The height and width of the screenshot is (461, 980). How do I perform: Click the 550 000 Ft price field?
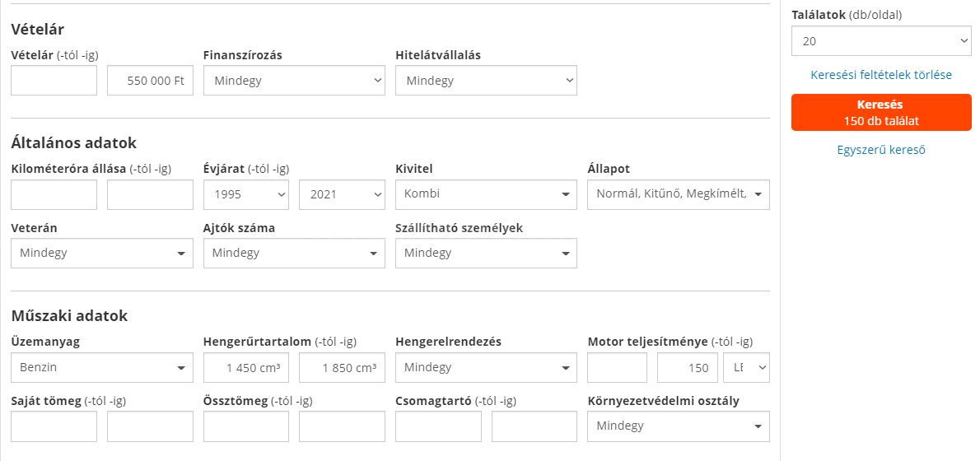[x=150, y=81]
